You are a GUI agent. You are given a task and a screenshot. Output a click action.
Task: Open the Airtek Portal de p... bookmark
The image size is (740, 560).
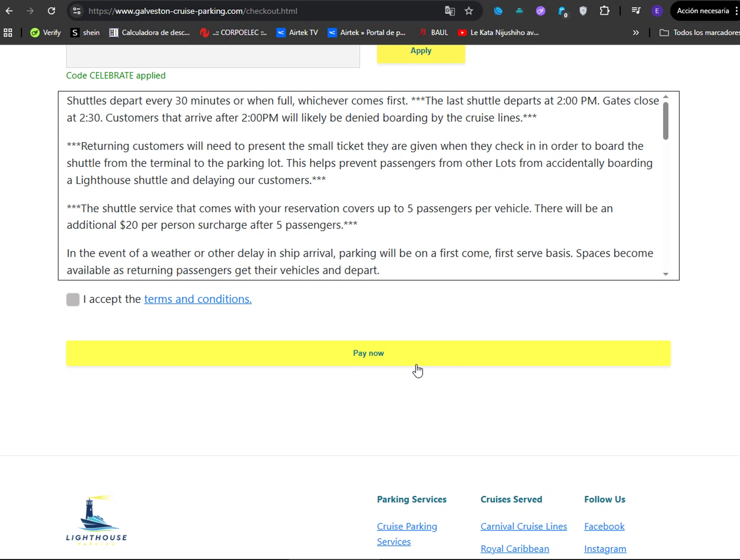[x=367, y=33]
